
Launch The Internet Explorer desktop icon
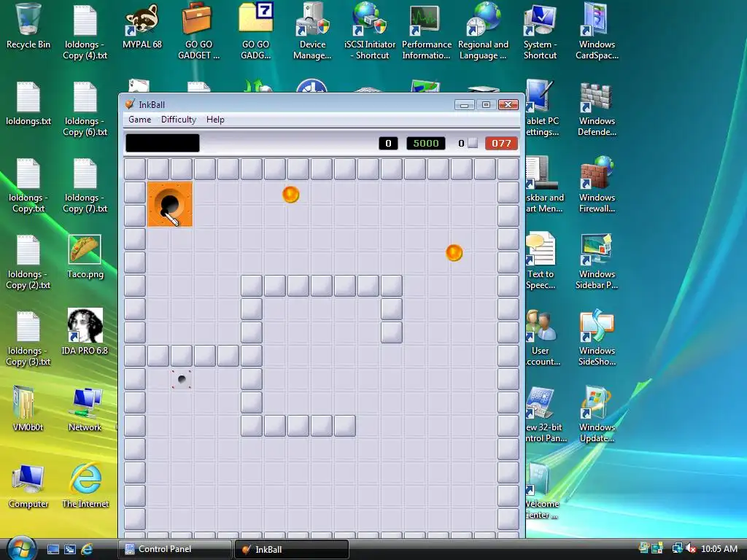(x=85, y=486)
